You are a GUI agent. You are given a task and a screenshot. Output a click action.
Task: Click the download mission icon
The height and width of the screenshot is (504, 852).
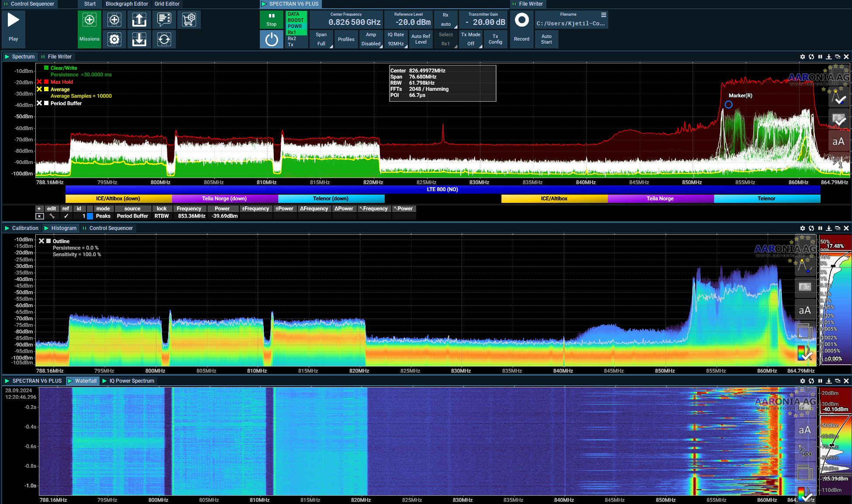pos(139,39)
